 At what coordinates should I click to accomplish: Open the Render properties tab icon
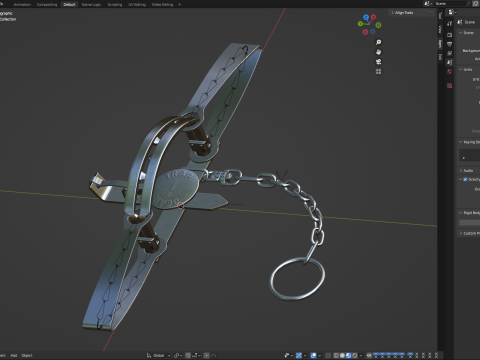click(450, 35)
